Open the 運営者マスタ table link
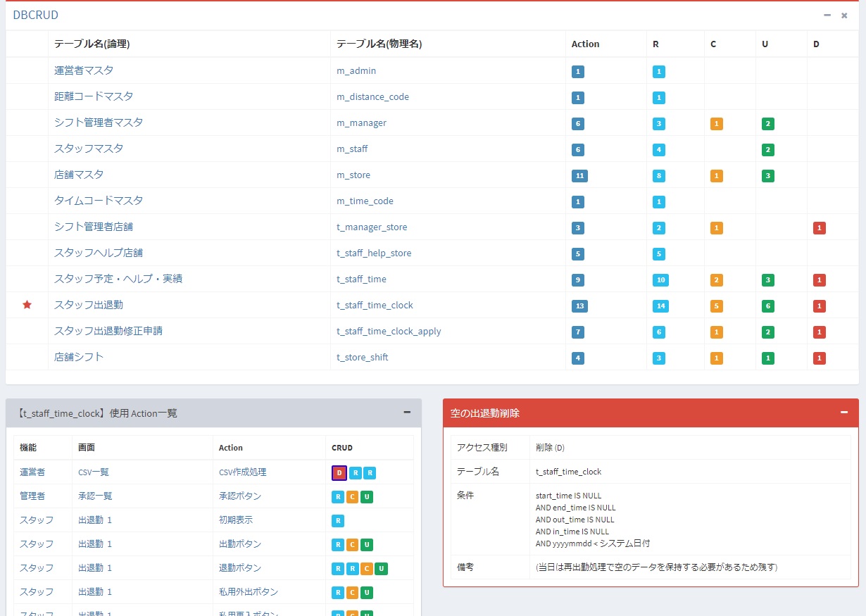This screenshot has height=616, width=866. 84,70
